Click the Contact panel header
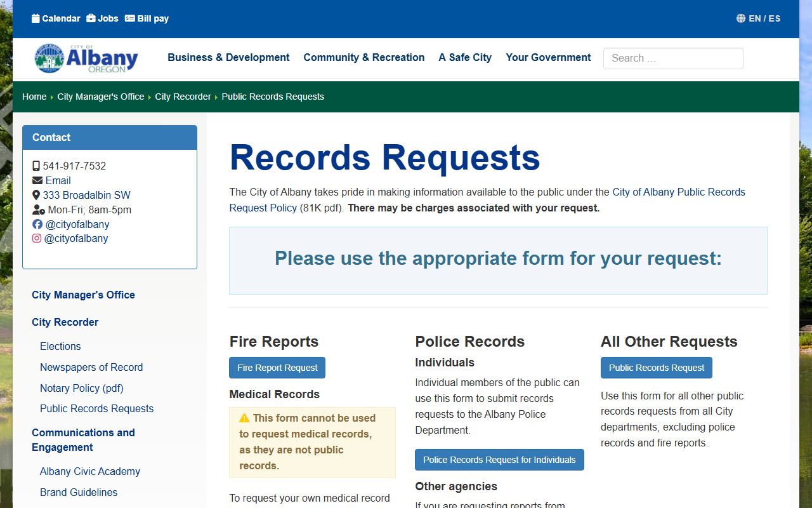 (x=110, y=137)
